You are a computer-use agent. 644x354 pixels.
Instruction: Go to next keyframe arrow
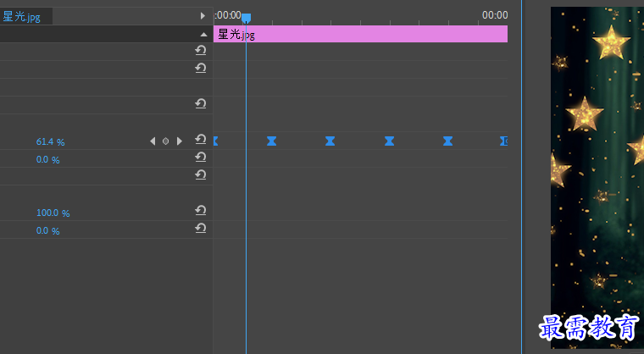coord(179,141)
